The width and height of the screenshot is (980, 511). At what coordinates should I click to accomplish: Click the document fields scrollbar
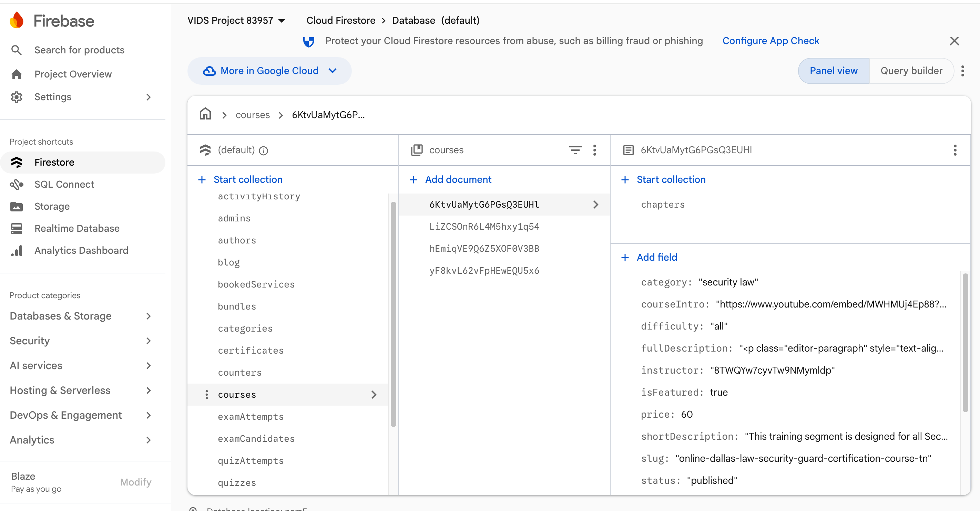pos(965,342)
